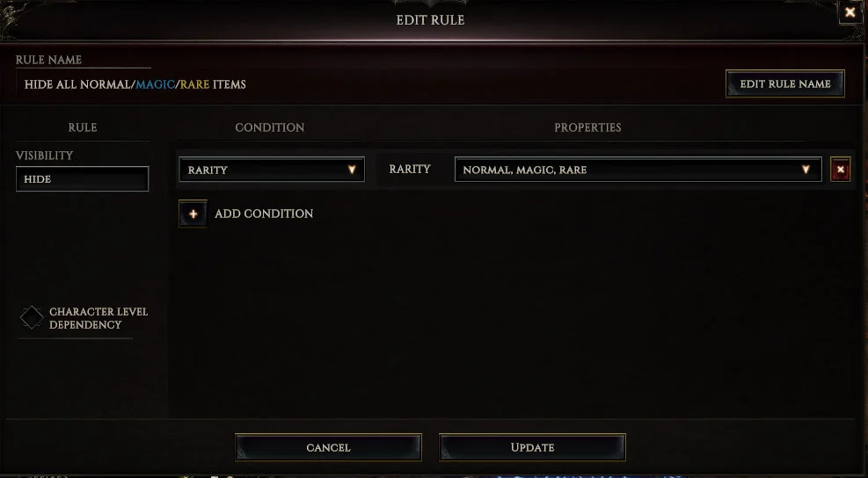
Task: Click the Rule column header
Action: tap(83, 127)
